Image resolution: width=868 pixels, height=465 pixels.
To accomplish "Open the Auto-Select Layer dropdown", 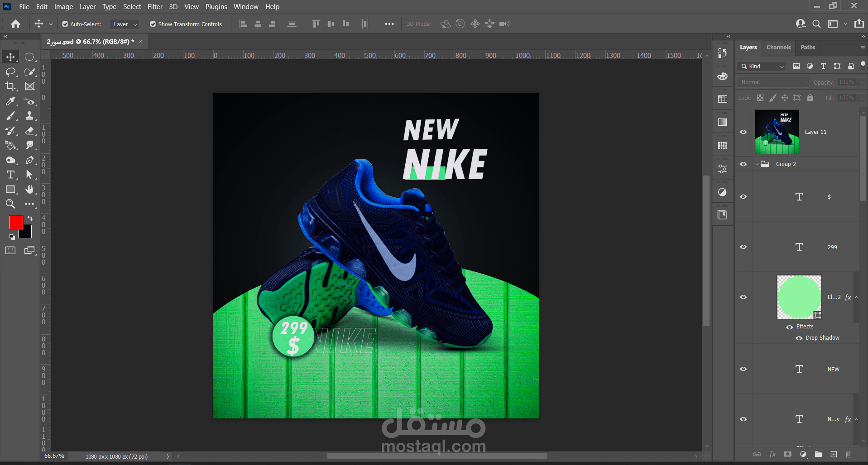I will (x=124, y=24).
